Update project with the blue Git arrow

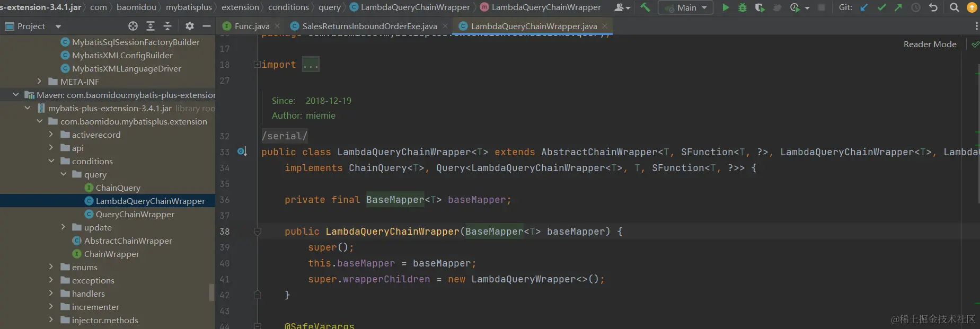coord(864,7)
